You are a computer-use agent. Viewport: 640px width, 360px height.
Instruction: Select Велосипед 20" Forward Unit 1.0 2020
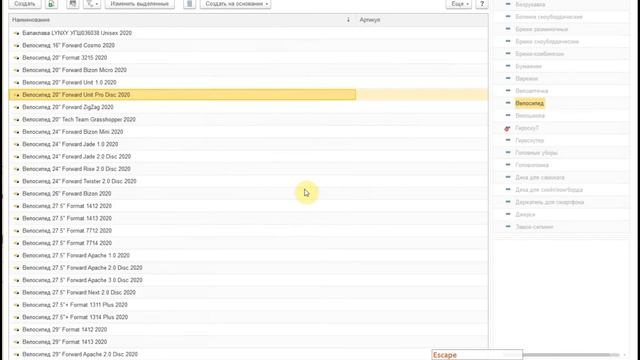point(248,82)
